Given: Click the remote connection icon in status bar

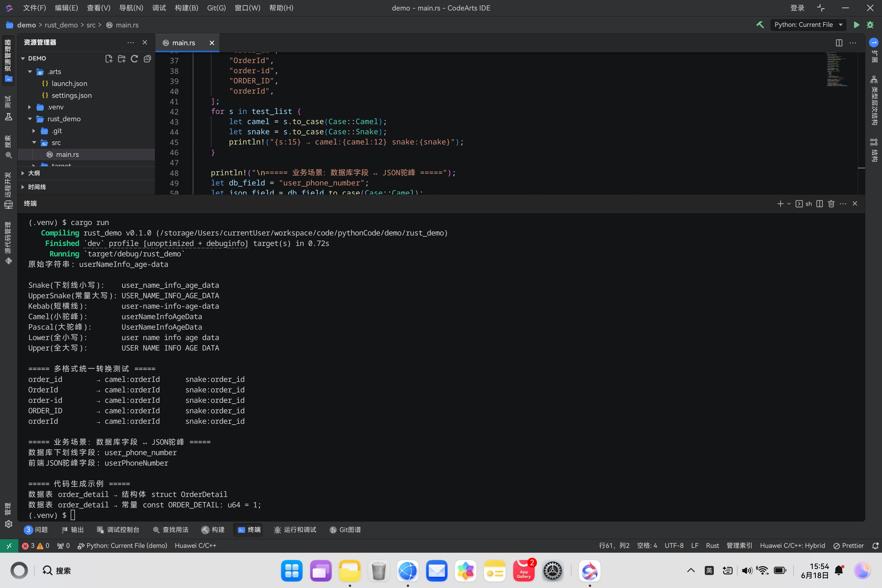Looking at the screenshot, I should click(x=9, y=546).
